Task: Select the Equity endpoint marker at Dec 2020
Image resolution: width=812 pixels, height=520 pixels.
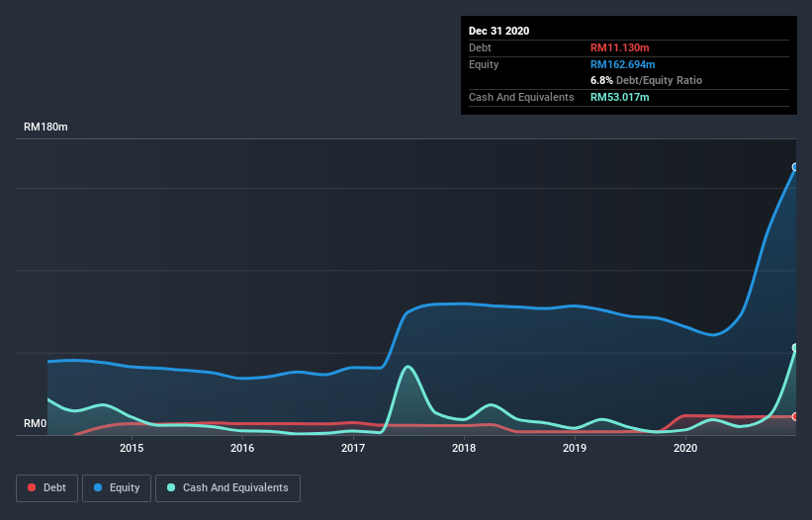Action: pos(795,167)
